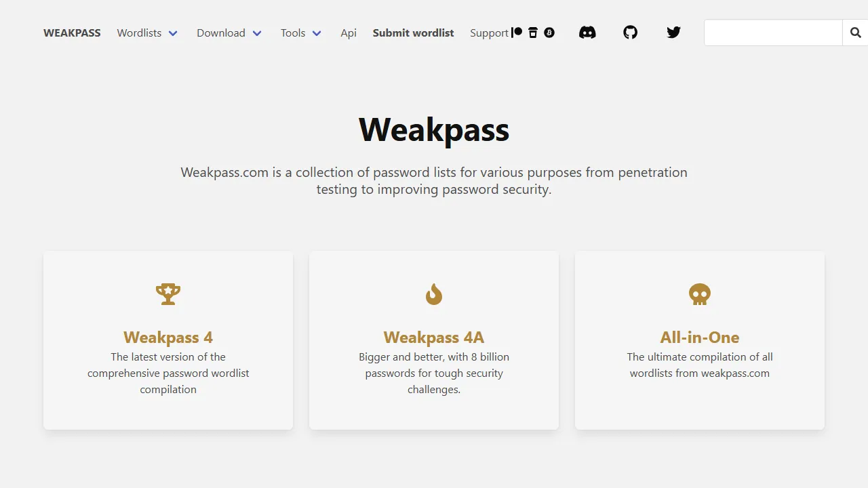Expand the Tools dropdown
This screenshot has width=868, height=488.
click(x=300, y=33)
